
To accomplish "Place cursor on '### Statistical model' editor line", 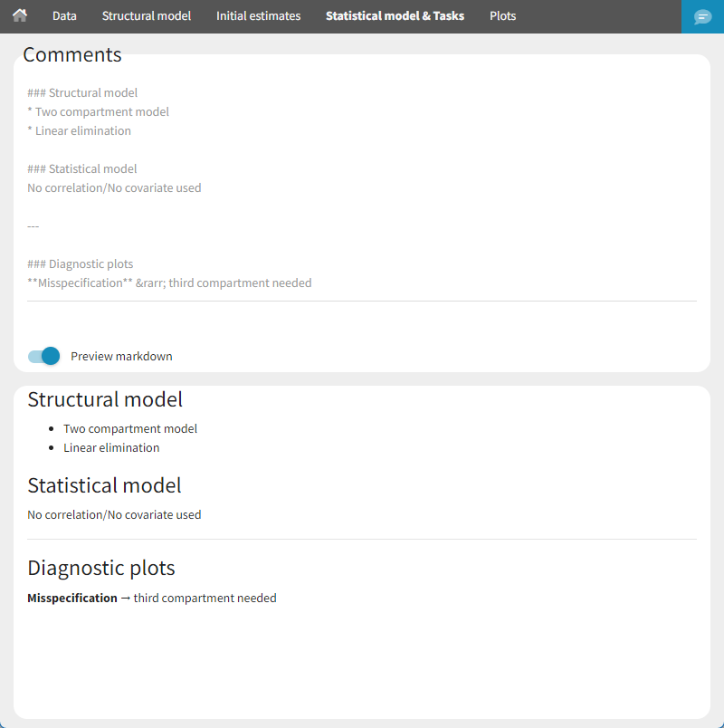I will coord(82,168).
